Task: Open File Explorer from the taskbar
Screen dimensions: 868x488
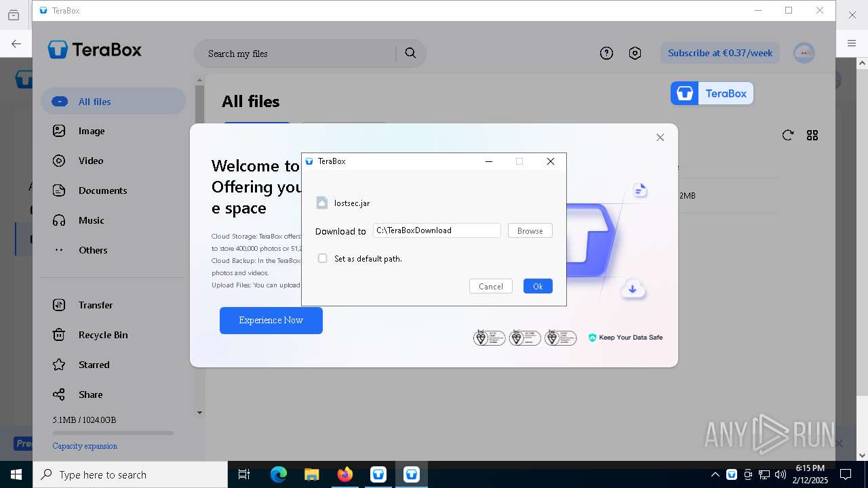Action: pos(311,474)
